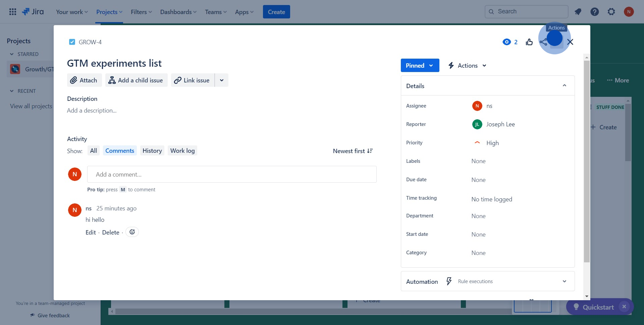The width and height of the screenshot is (644, 325).
Task: Delete the 'hi hello' comment
Action: [x=111, y=233]
